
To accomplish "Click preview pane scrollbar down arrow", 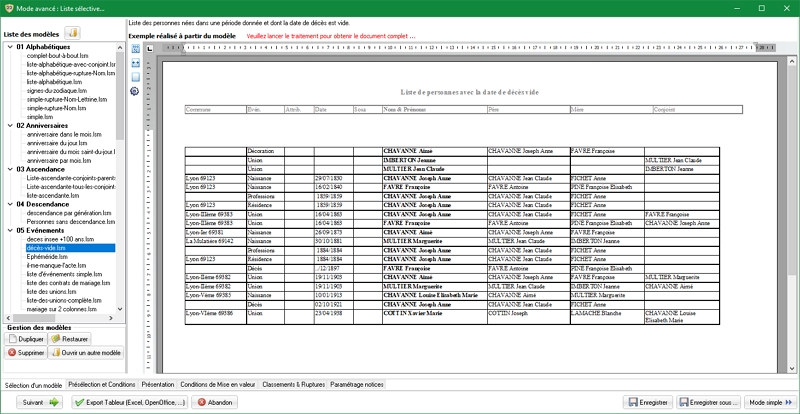I will (x=791, y=368).
